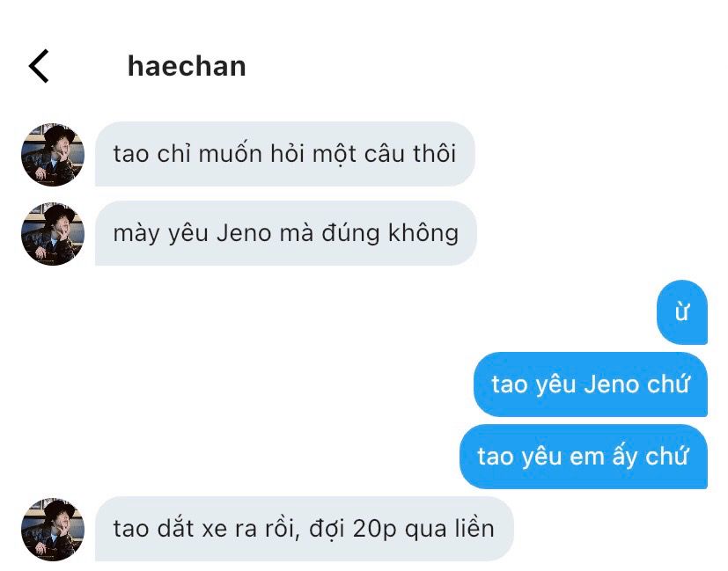Click the word 'liền' in the last message
This screenshot has height=571, width=728.
[474, 528]
